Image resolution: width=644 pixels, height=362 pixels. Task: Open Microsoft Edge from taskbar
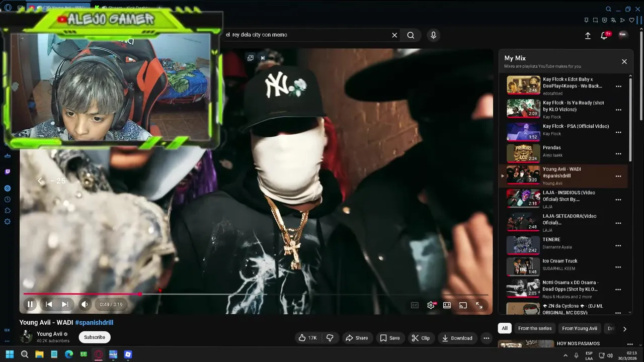[69, 354]
